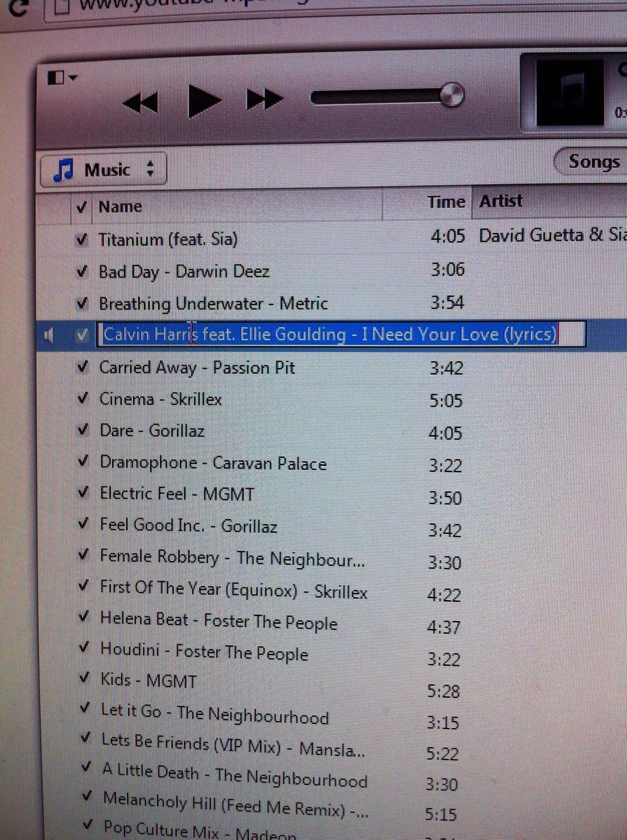This screenshot has height=840, width=627.
Task: Select Helena Beat - Foster The People
Action: tap(219, 621)
